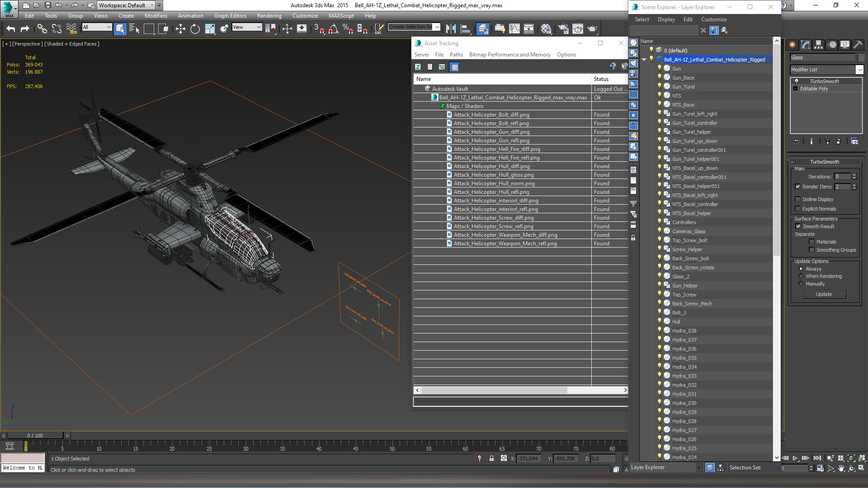The height and width of the screenshot is (488, 868).
Task: Hide the Gun_Bace object via lightbulb
Action: (659, 77)
